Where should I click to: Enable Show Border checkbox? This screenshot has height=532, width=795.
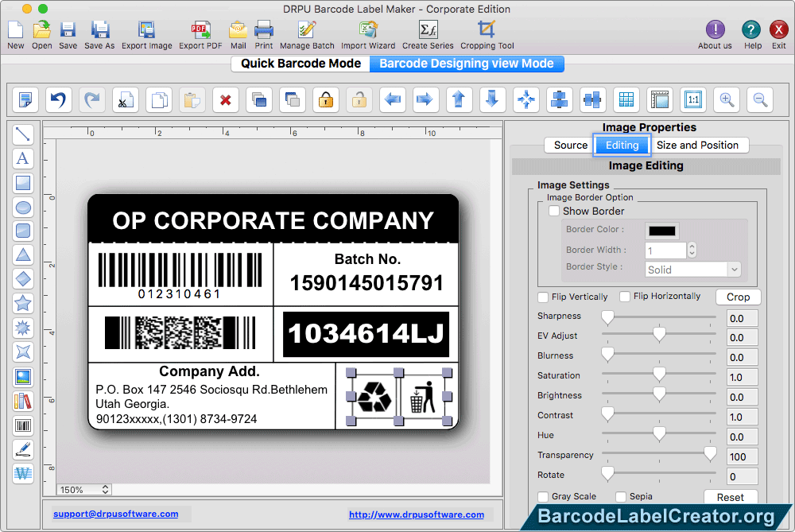pyautogui.click(x=554, y=211)
